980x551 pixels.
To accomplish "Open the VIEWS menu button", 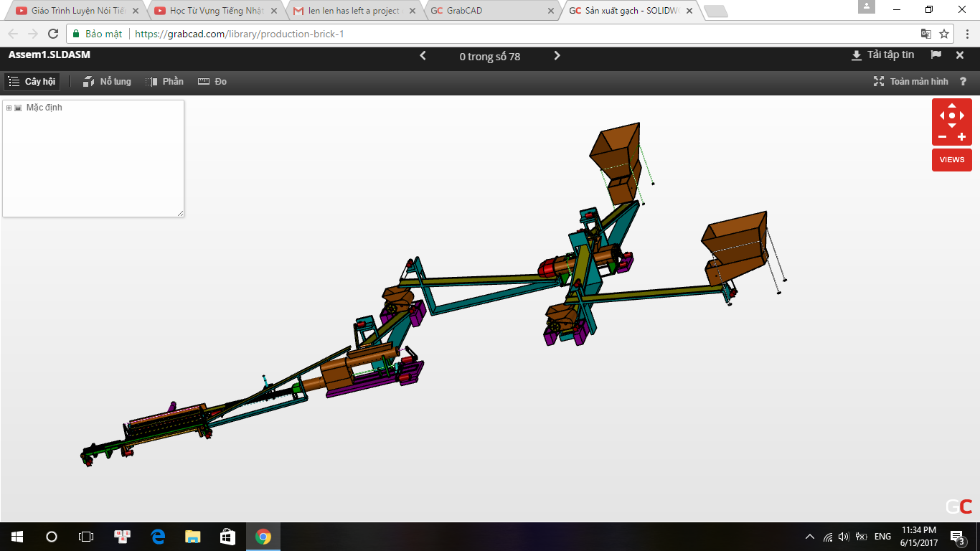I will pos(952,159).
